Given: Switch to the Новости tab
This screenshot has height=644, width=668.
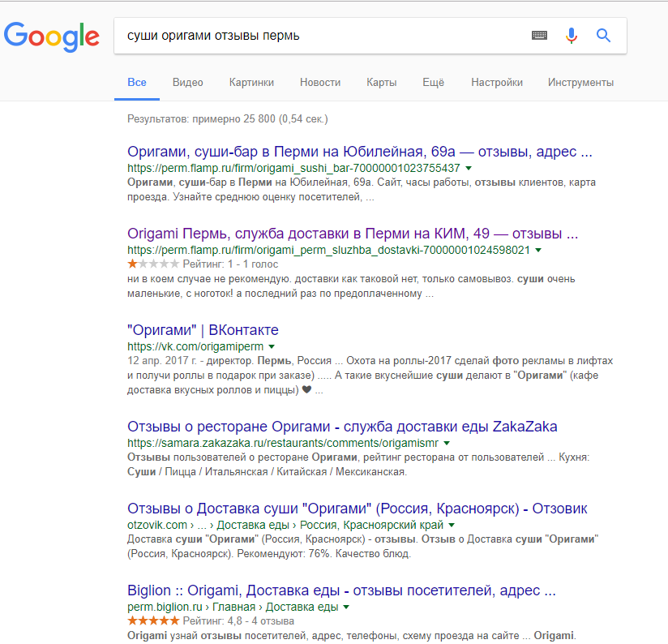Looking at the screenshot, I should 320,82.
